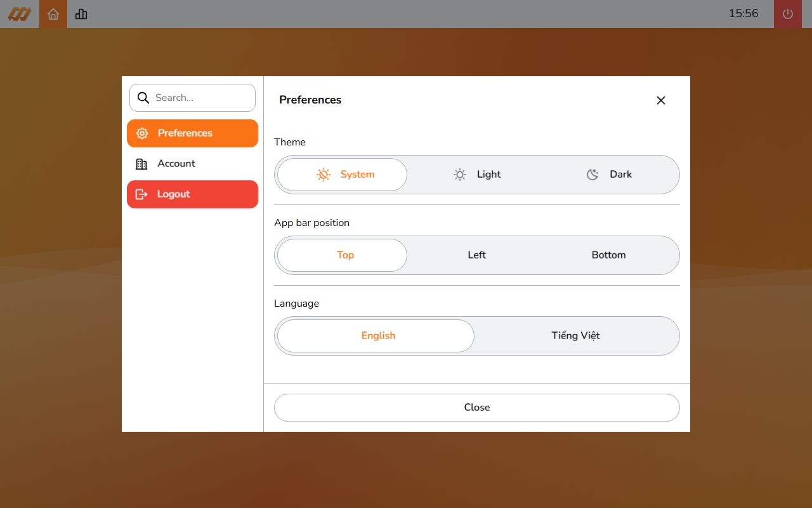Click the Close button at dialog bottom
Image resolution: width=812 pixels, height=508 pixels.
pyautogui.click(x=477, y=408)
